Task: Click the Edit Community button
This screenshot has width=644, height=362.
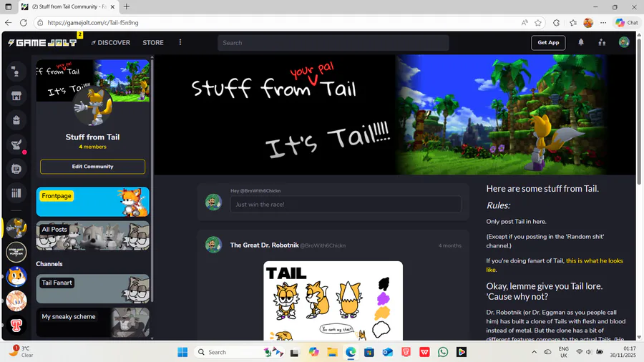Action: [x=92, y=167]
